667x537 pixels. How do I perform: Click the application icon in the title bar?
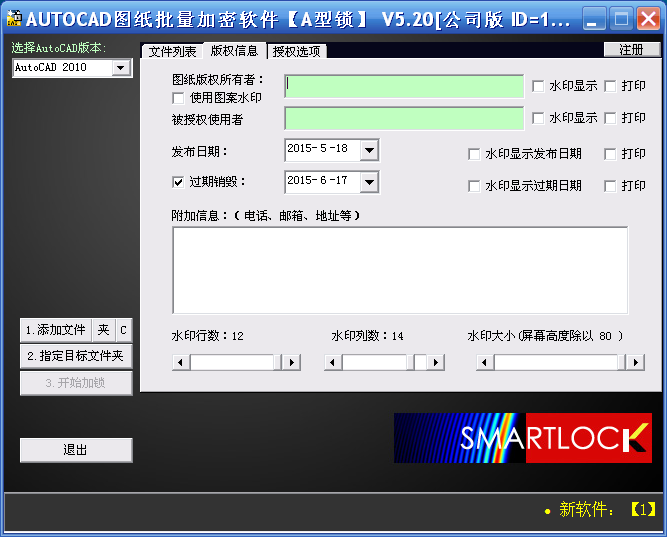[14, 18]
